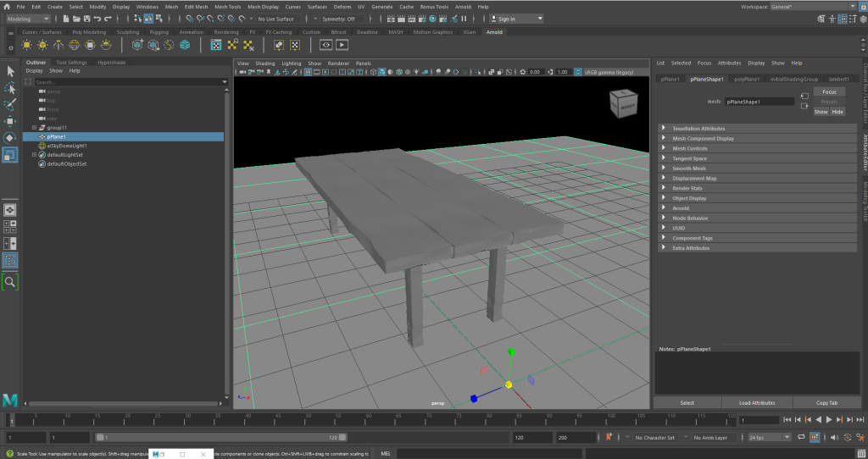Screen dimensions: 868x459
Task: Click the Maya home icon
Action: 7,7
